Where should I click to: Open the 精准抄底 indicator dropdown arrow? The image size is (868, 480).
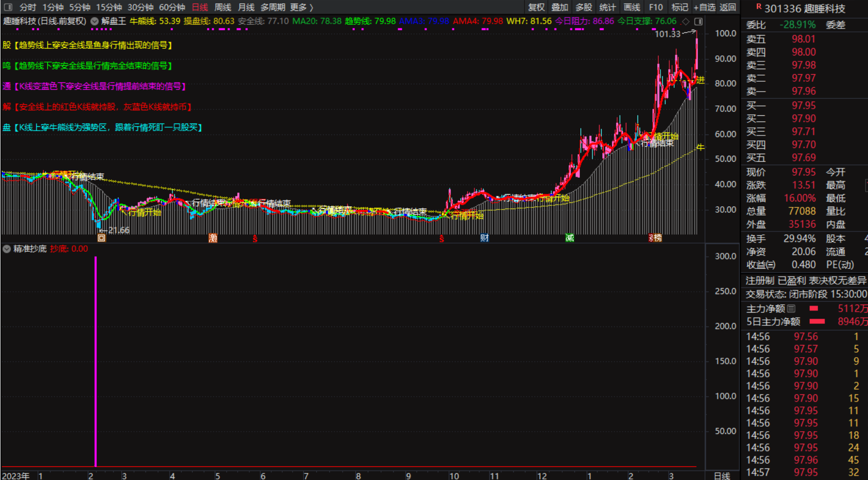click(x=7, y=249)
